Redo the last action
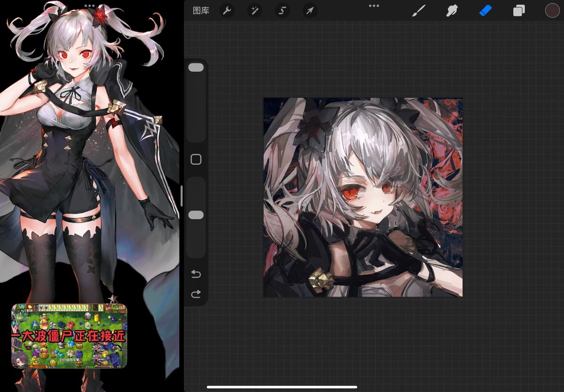The height and width of the screenshot is (392, 564). point(196,294)
